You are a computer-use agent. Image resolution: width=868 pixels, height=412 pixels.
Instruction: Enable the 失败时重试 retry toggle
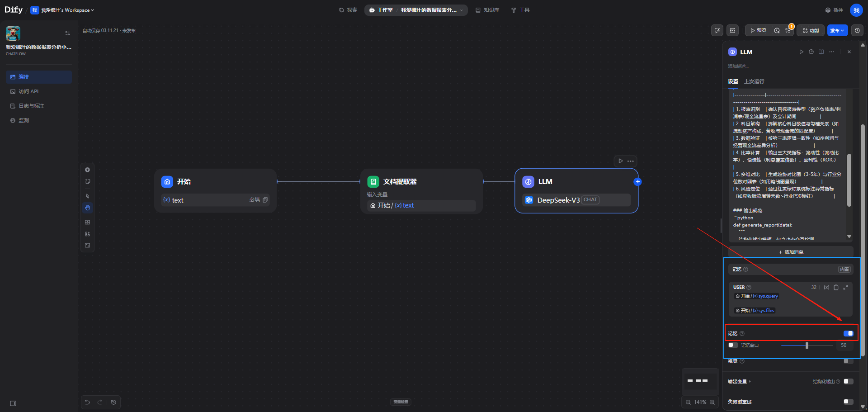coord(848,402)
